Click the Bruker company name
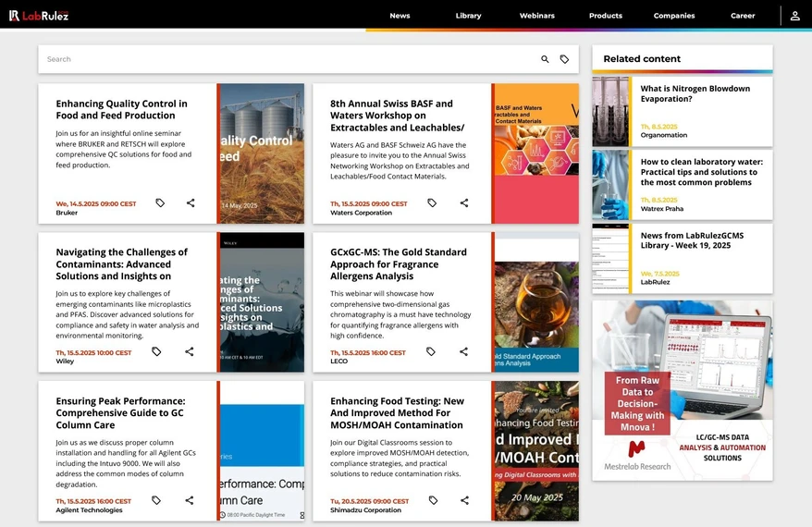This screenshot has height=527, width=812. (x=67, y=213)
